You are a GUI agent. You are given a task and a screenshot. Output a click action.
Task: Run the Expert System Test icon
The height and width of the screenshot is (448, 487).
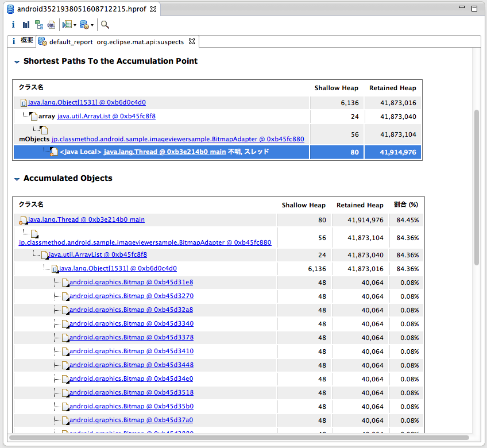click(x=65, y=25)
